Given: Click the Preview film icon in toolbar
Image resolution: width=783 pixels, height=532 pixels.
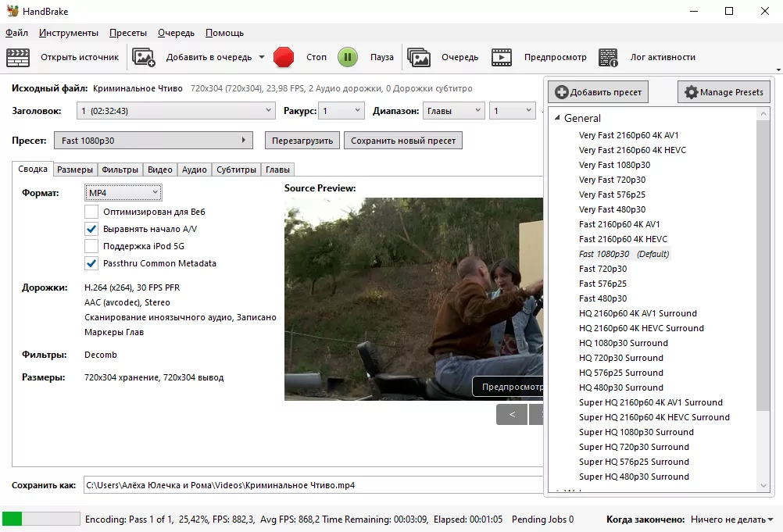Looking at the screenshot, I should [x=502, y=57].
